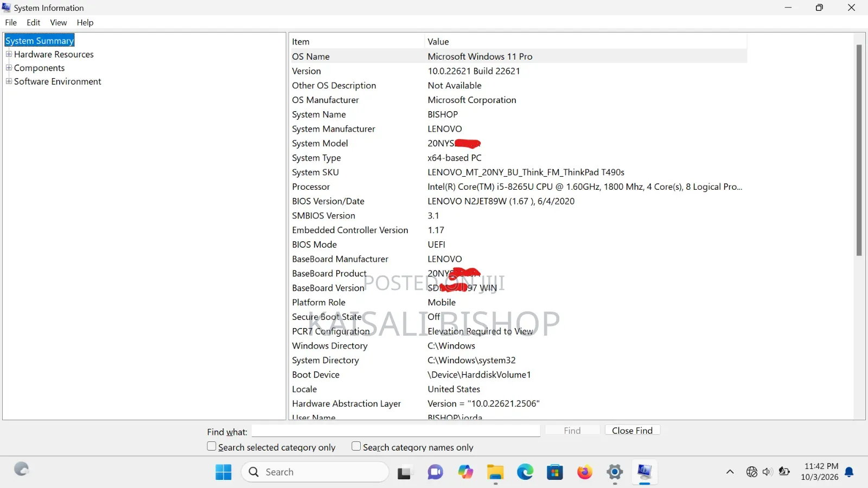Screen dimensions: 868x488
Task: Check battery status in the system tray
Action: tap(784, 472)
